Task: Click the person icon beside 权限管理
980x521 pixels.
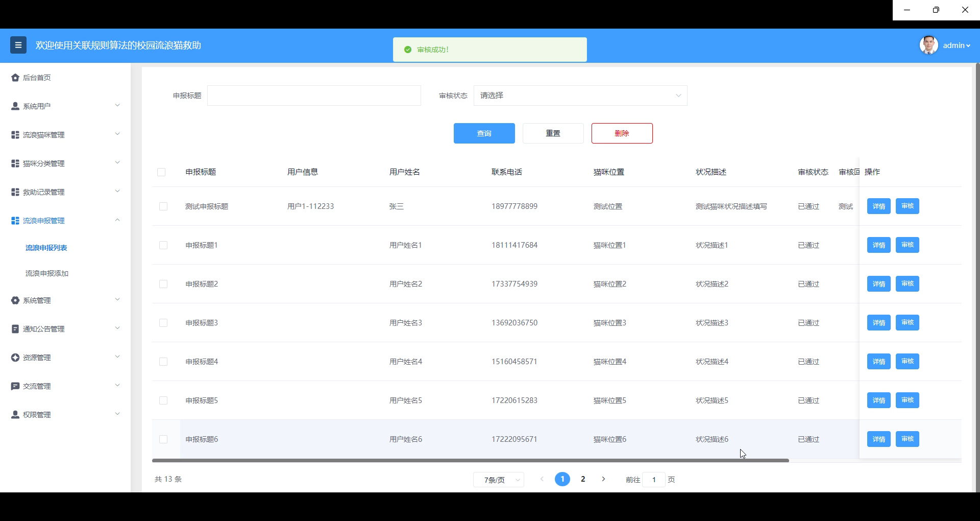Action: point(15,415)
